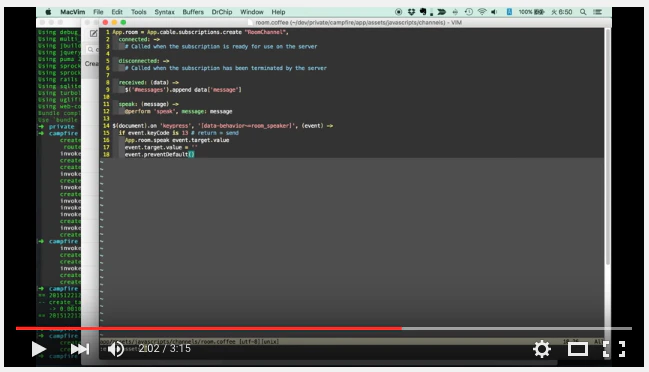649x372 pixels.
Task: Open Spotlight search magnifier
Action: pos(583,12)
